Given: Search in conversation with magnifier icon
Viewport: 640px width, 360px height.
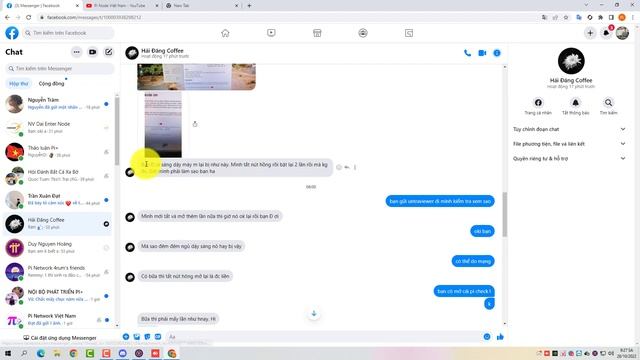Looking at the screenshot, I should coord(608,102).
